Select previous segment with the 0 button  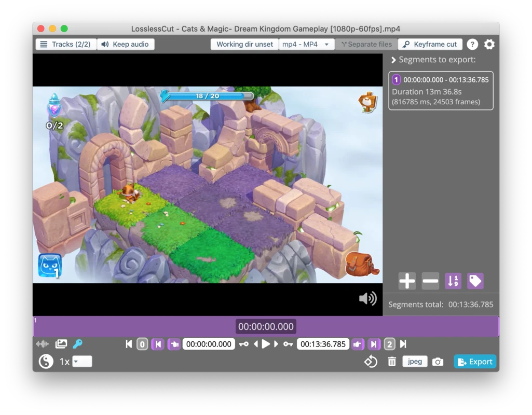coord(142,344)
